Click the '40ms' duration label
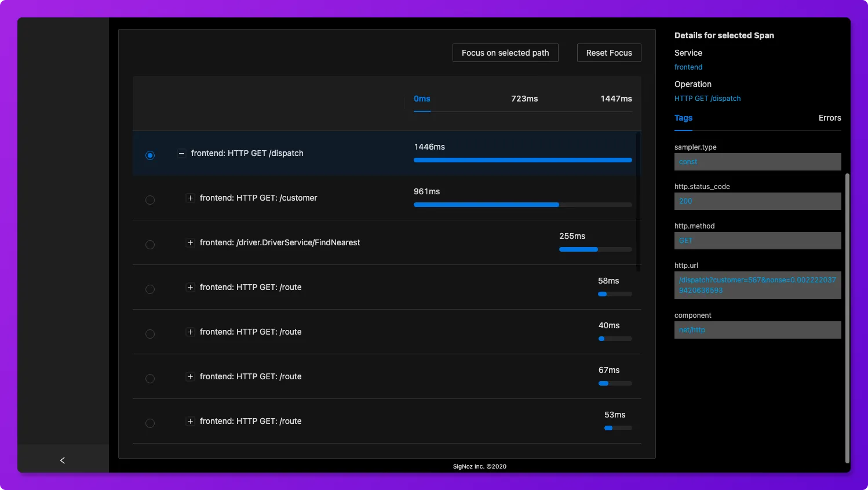 point(609,326)
